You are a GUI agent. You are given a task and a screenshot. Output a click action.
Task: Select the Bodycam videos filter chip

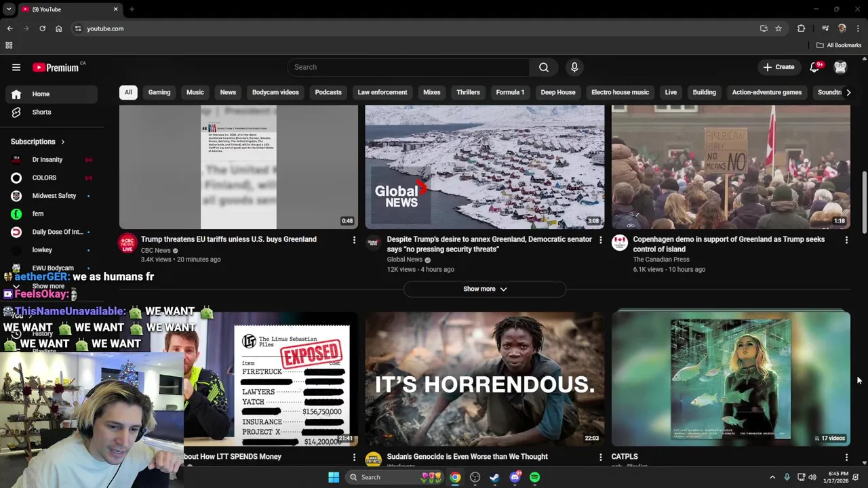(x=275, y=92)
